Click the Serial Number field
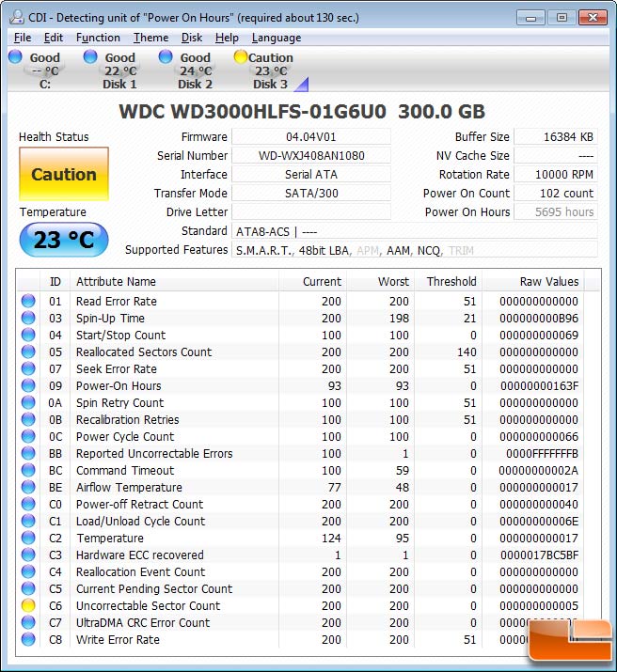 click(310, 156)
